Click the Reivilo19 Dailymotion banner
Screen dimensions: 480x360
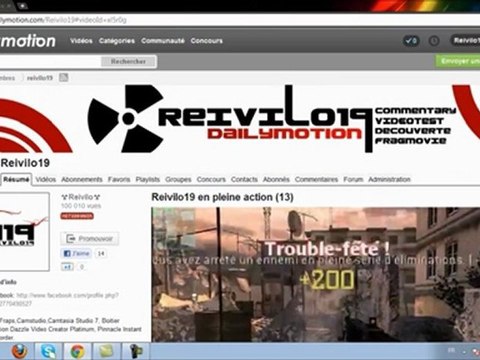pyautogui.click(x=240, y=118)
